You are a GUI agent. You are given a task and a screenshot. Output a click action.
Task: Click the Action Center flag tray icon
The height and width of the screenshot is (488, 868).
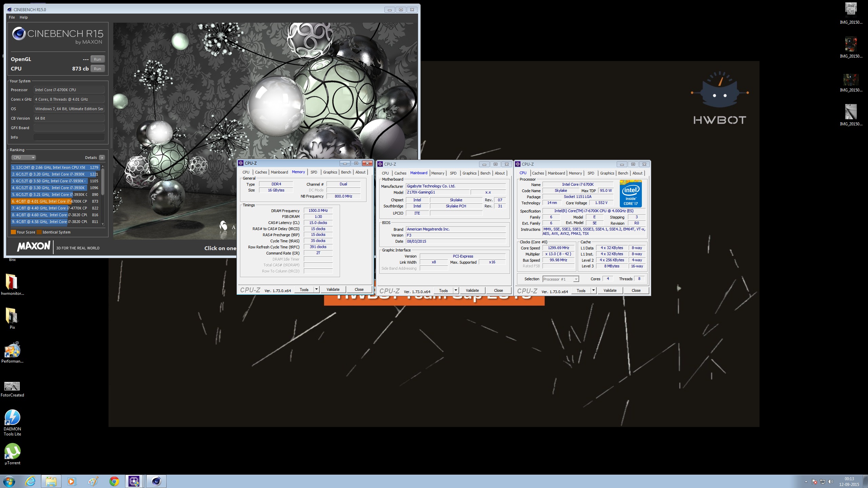pos(814,482)
